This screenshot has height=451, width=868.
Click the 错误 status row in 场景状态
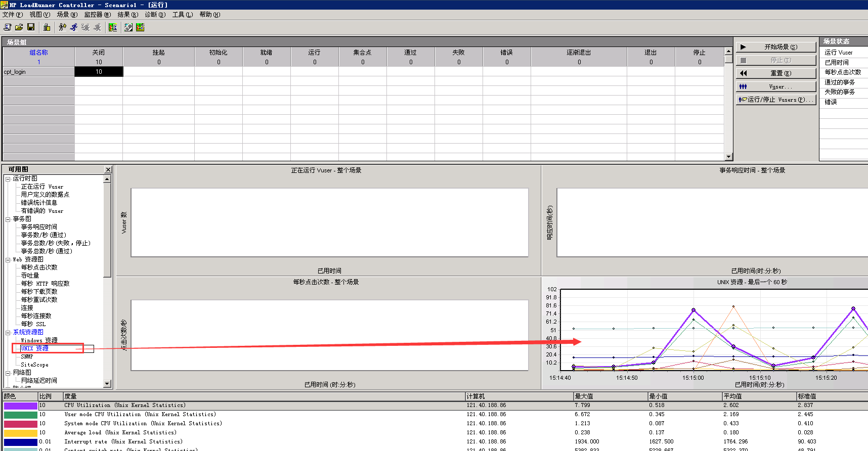point(844,102)
